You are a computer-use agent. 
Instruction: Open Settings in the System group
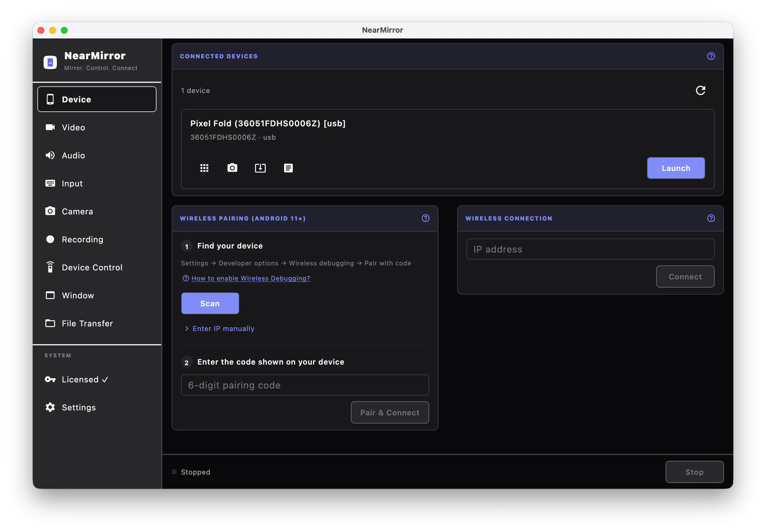[x=97, y=407]
